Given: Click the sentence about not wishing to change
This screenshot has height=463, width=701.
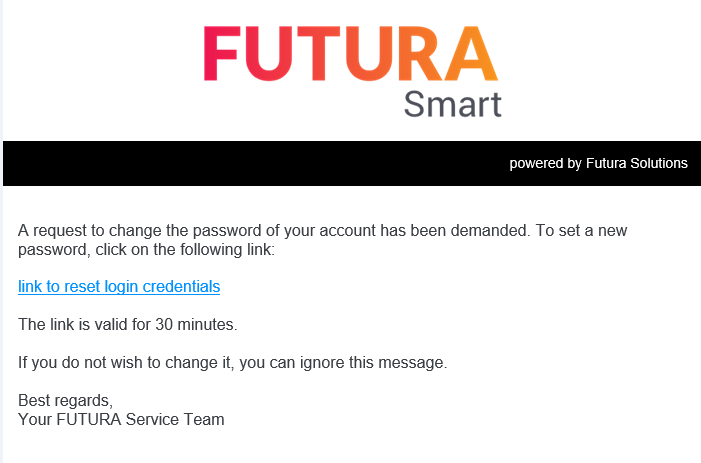Looking at the screenshot, I should click(x=232, y=362).
